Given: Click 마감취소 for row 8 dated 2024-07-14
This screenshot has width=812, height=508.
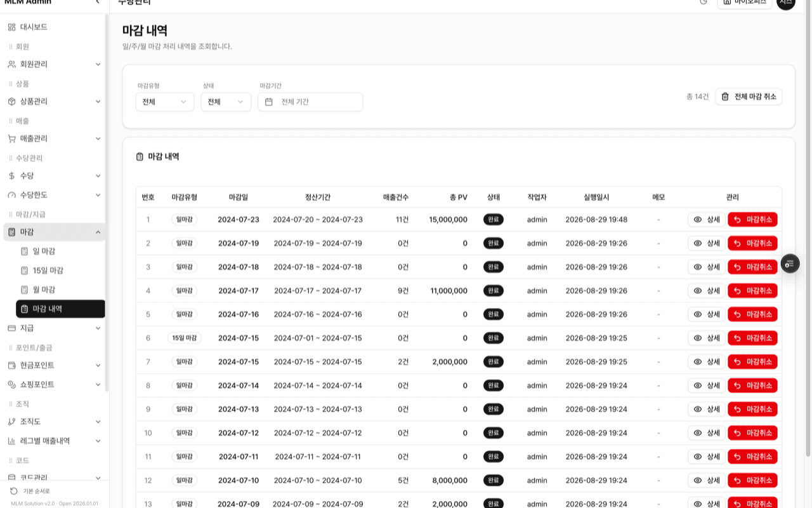Looking at the screenshot, I should (752, 385).
